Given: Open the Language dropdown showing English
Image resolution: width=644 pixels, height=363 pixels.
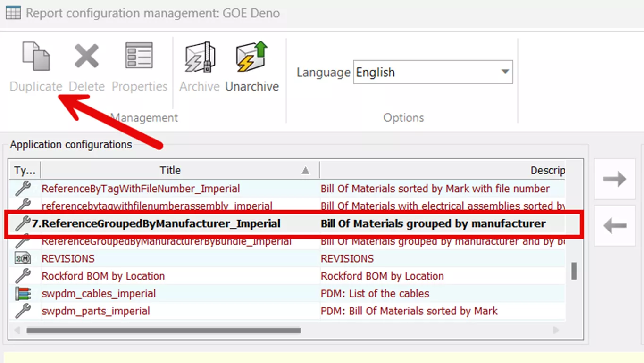Looking at the screenshot, I should [433, 72].
